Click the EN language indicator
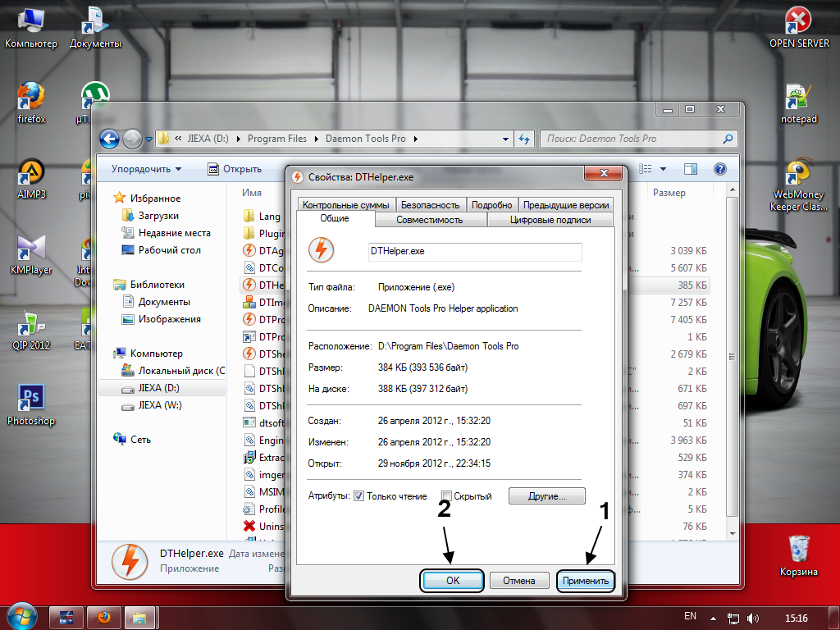The image size is (840, 630). 691,616
